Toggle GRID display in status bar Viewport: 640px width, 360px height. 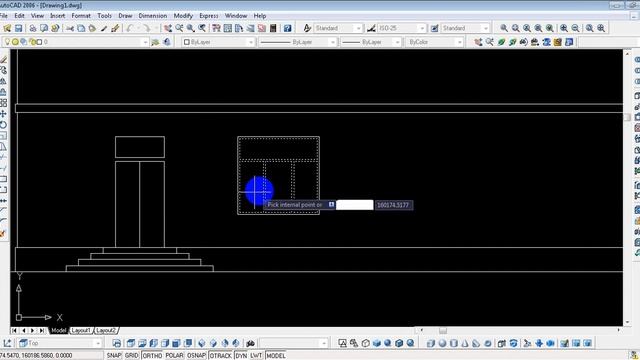click(x=131, y=356)
